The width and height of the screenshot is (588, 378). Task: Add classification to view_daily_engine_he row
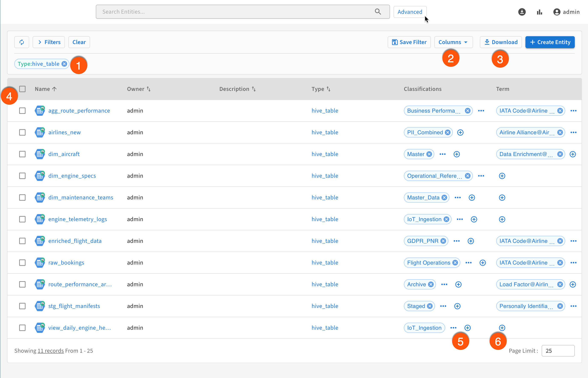click(x=468, y=328)
